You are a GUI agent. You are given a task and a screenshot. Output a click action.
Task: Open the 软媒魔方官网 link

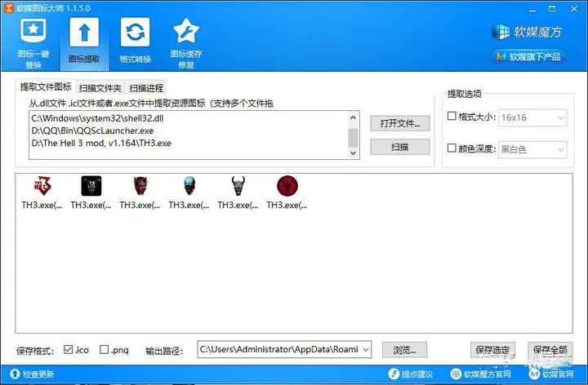[x=481, y=374]
